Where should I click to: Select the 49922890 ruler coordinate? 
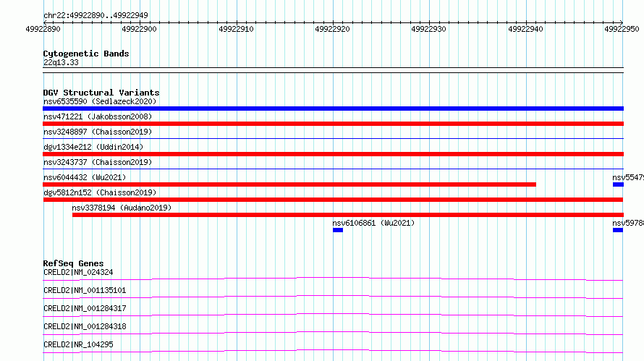click(43, 29)
